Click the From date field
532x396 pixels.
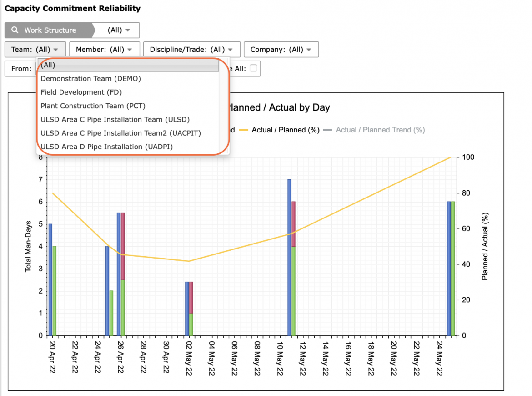21,69
